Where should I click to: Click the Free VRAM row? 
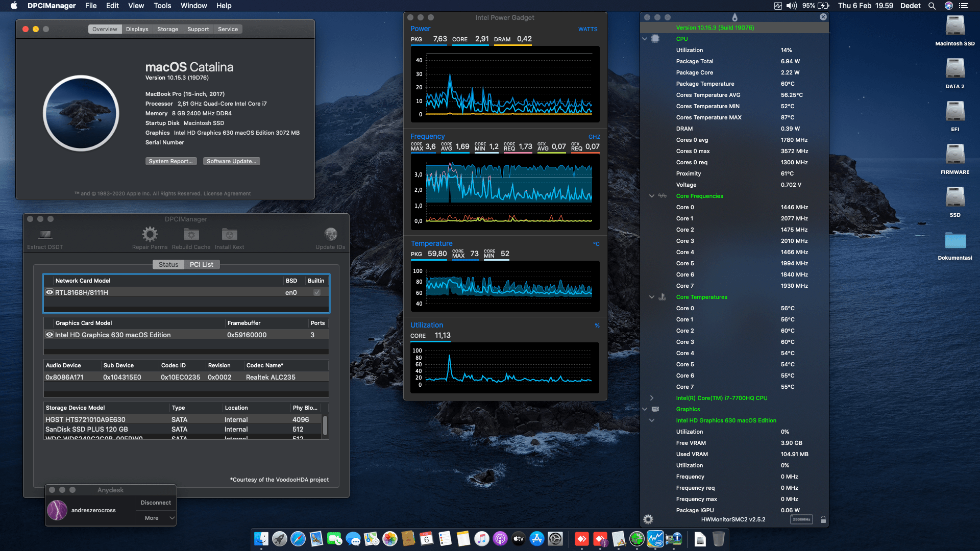[734, 443]
